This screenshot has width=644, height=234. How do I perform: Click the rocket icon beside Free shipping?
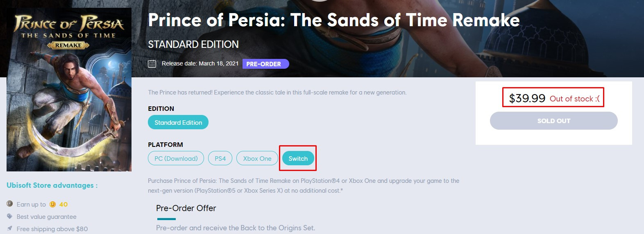pyautogui.click(x=10, y=229)
